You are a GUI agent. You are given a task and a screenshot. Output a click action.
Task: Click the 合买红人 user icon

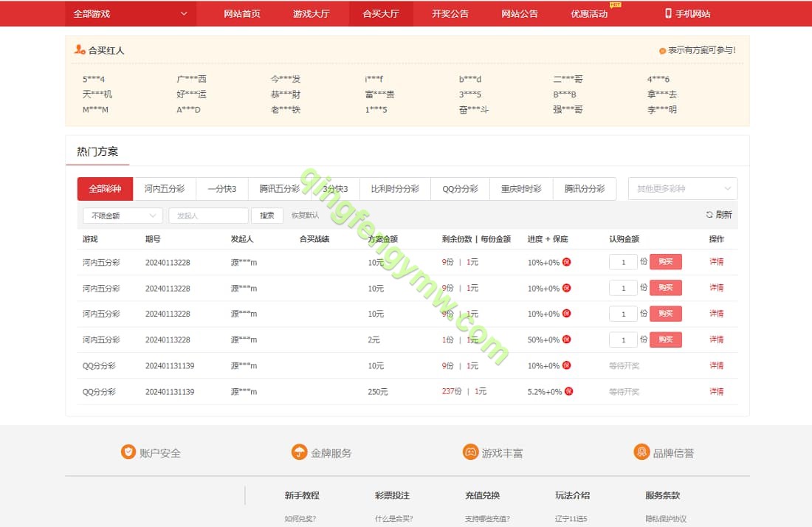[x=79, y=49]
